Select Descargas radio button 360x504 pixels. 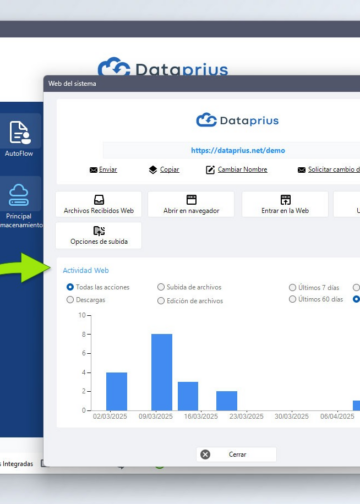(70, 300)
